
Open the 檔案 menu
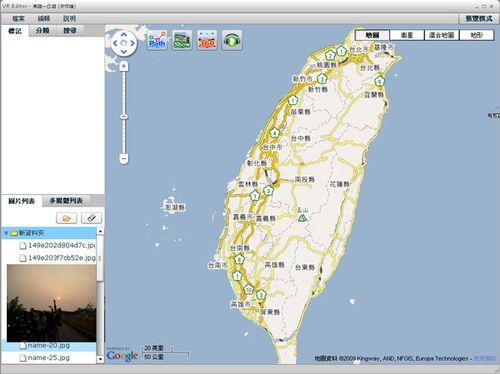click(18, 19)
